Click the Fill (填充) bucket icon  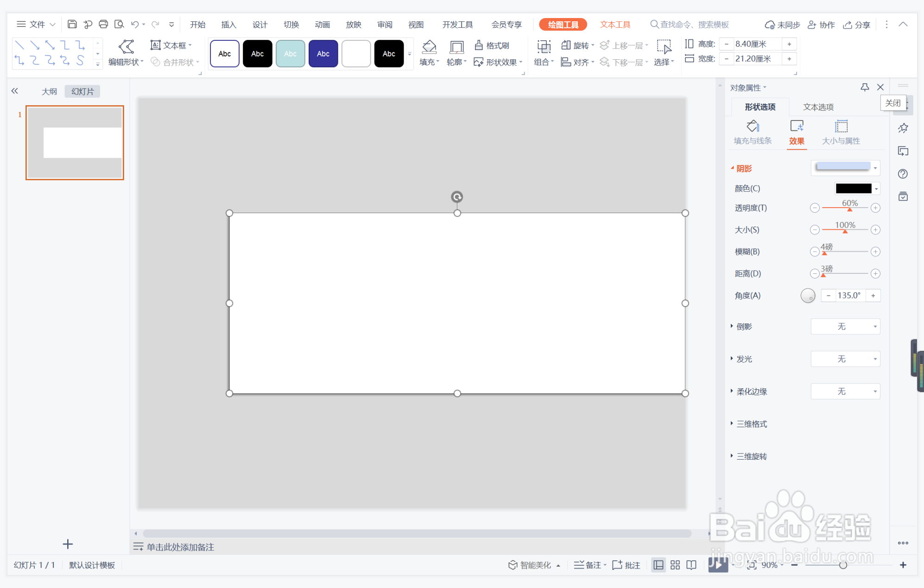point(429,46)
